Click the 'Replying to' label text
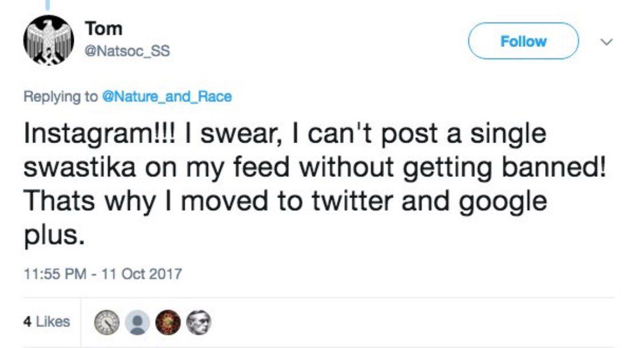The height and width of the screenshot is (348, 644). (x=60, y=97)
